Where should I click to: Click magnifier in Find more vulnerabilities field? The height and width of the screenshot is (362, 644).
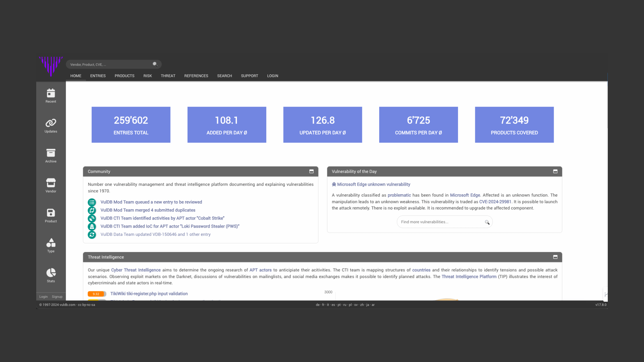click(487, 222)
